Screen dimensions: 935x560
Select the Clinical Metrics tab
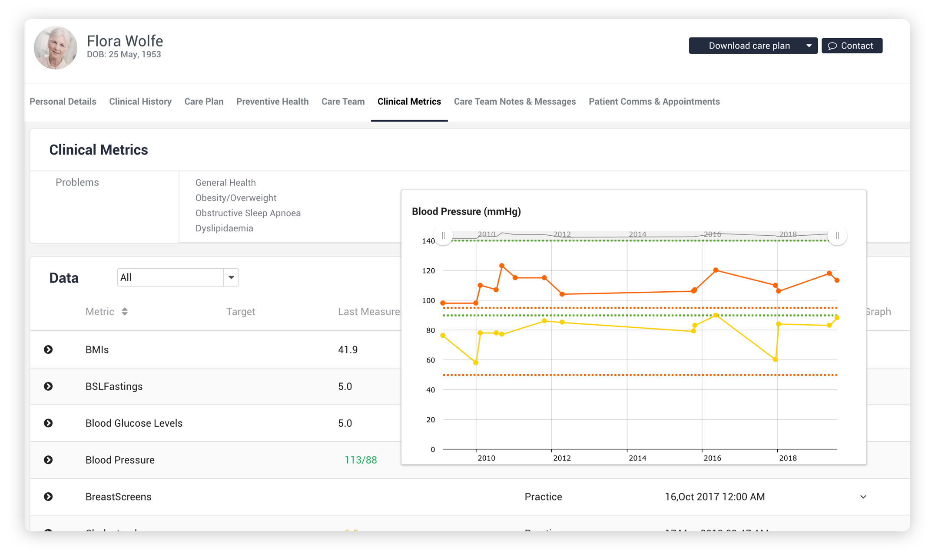click(409, 102)
